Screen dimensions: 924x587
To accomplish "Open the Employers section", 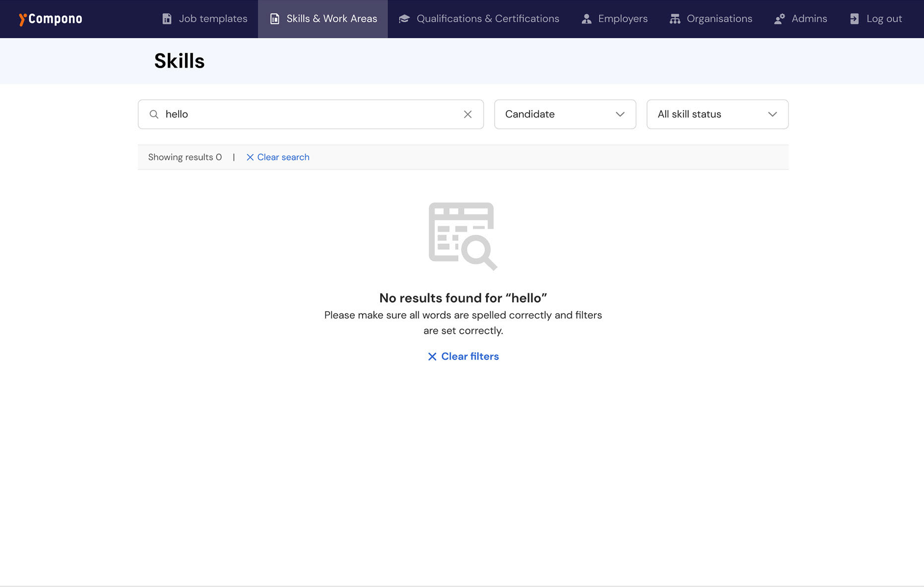I will [x=614, y=19].
